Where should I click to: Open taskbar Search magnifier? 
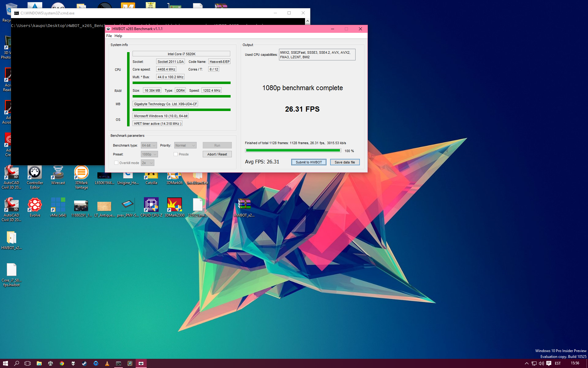coord(17,363)
